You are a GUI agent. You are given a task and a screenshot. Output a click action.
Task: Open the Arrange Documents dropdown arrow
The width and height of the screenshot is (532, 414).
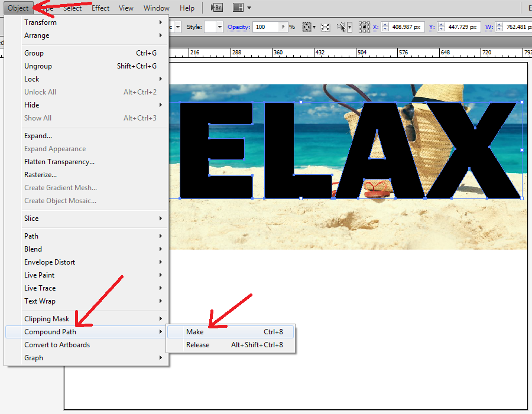point(249,8)
